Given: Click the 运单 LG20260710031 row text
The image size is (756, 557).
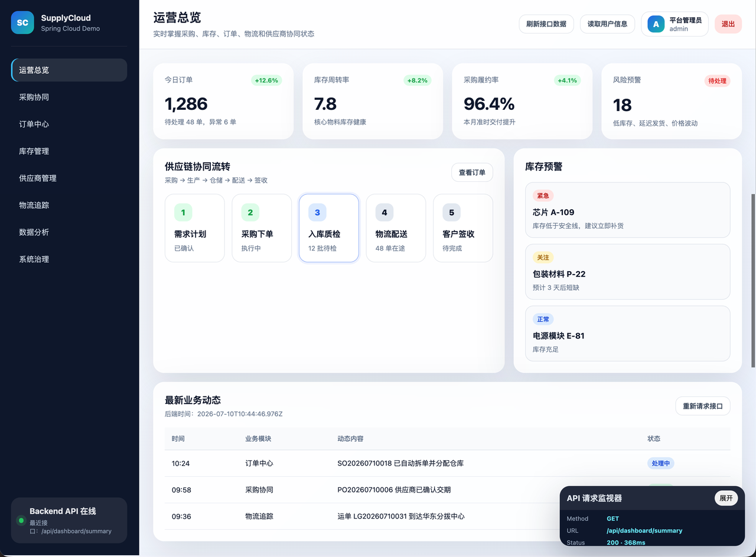Looking at the screenshot, I should (x=401, y=516).
